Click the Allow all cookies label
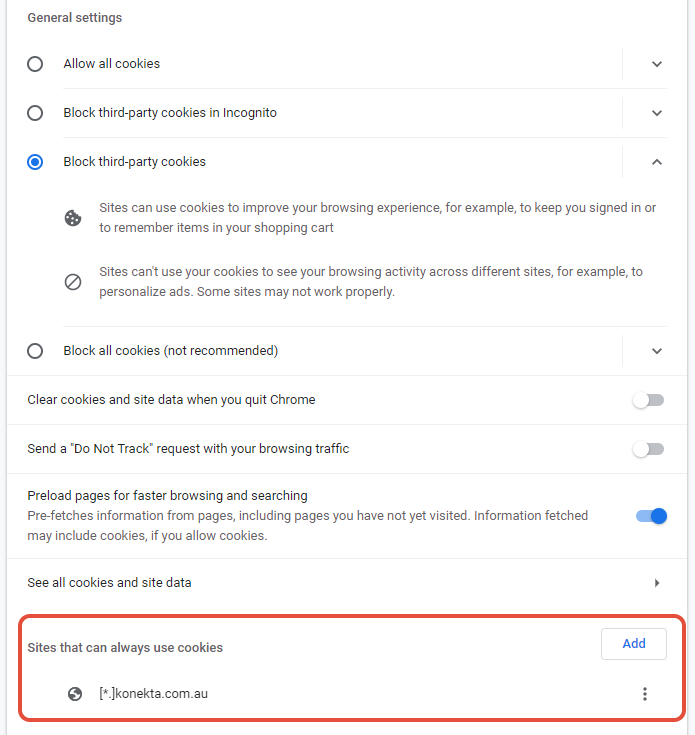The height and width of the screenshot is (735, 695). (112, 64)
